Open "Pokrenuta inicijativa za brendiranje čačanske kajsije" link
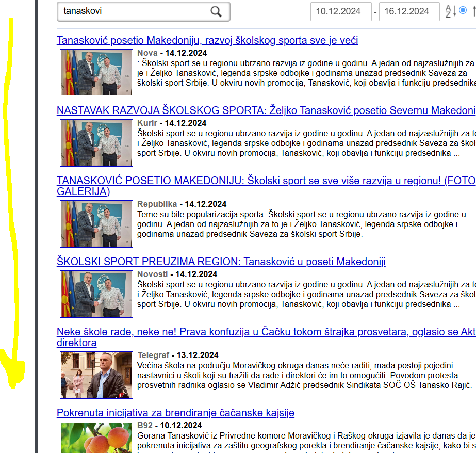Viewport: 476px width, 453px height. click(x=175, y=413)
